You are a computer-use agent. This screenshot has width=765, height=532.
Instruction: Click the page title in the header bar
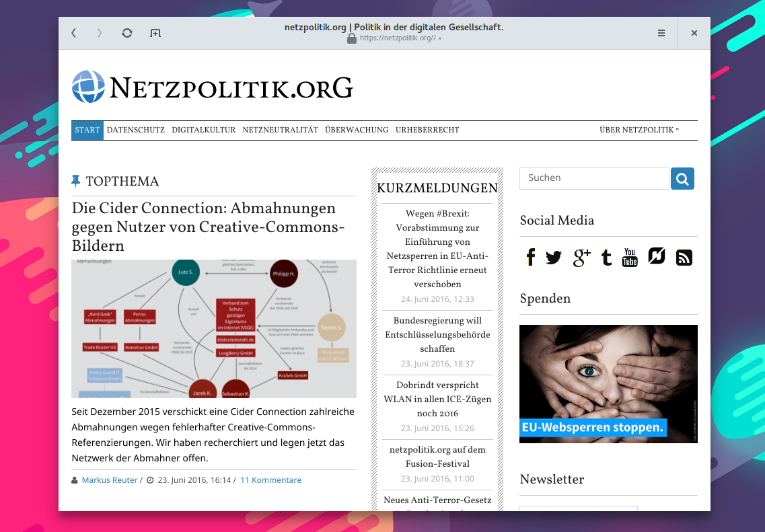[394, 28]
